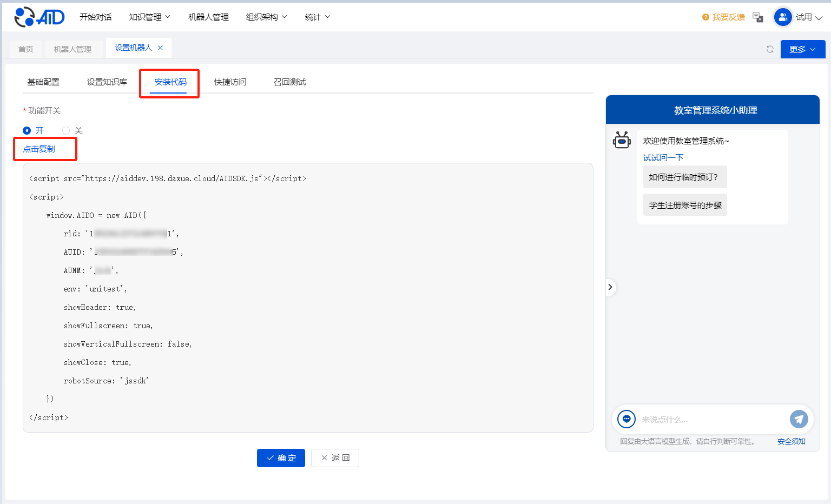This screenshot has width=831, height=504.
Task: Open the 更多 dropdown button
Action: [x=803, y=49]
